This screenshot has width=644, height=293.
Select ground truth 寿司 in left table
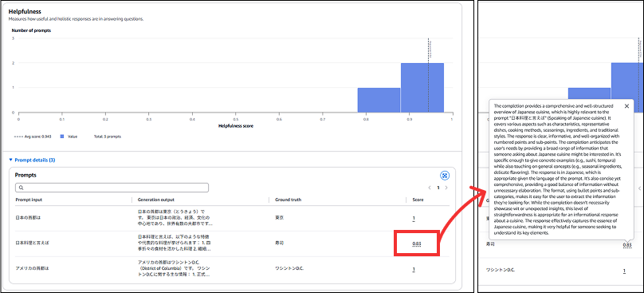(279, 243)
